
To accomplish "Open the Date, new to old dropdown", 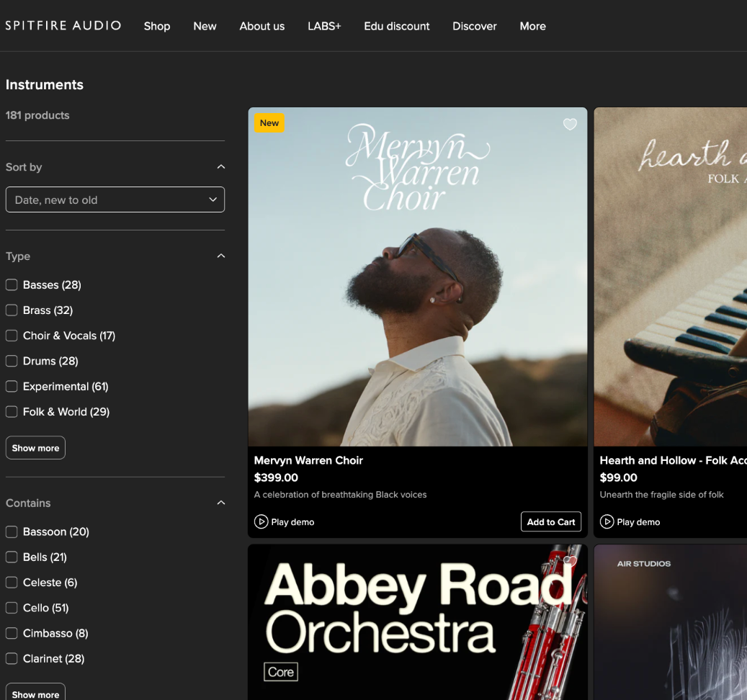I will (x=115, y=199).
